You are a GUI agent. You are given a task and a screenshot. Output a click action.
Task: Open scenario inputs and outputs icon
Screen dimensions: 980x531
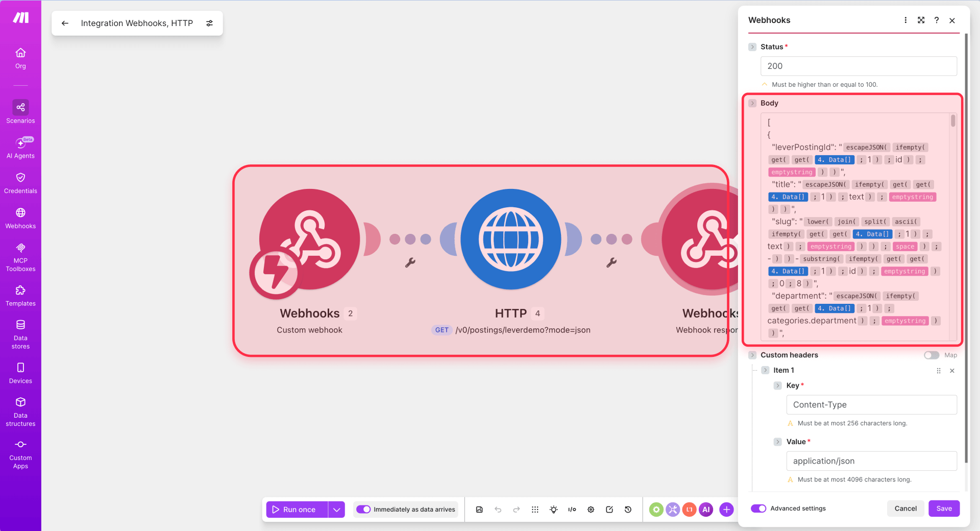coord(572,509)
